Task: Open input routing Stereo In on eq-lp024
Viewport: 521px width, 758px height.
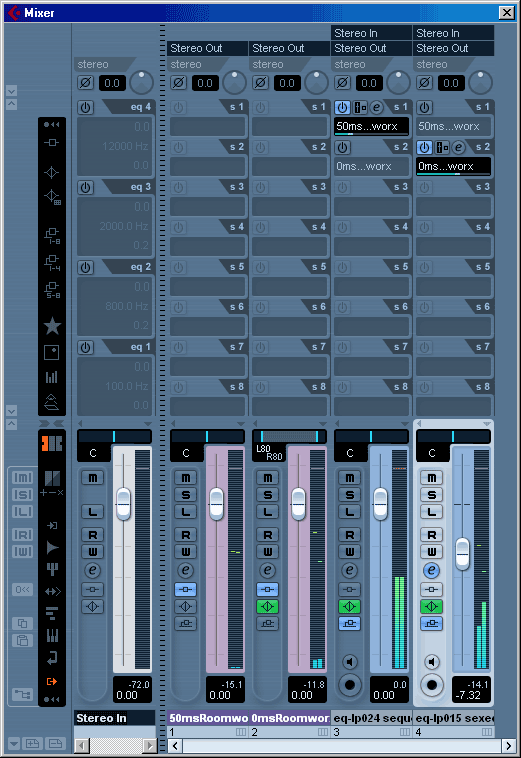Action: coord(371,33)
